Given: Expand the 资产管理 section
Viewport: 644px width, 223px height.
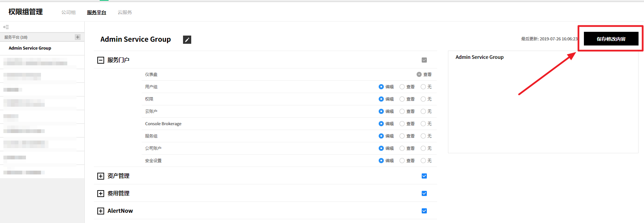Looking at the screenshot, I should (100, 176).
